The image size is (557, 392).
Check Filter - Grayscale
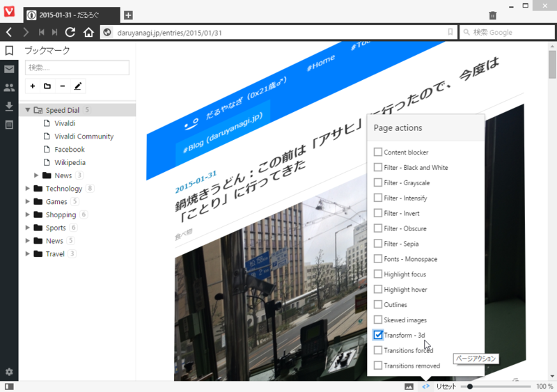[378, 182]
